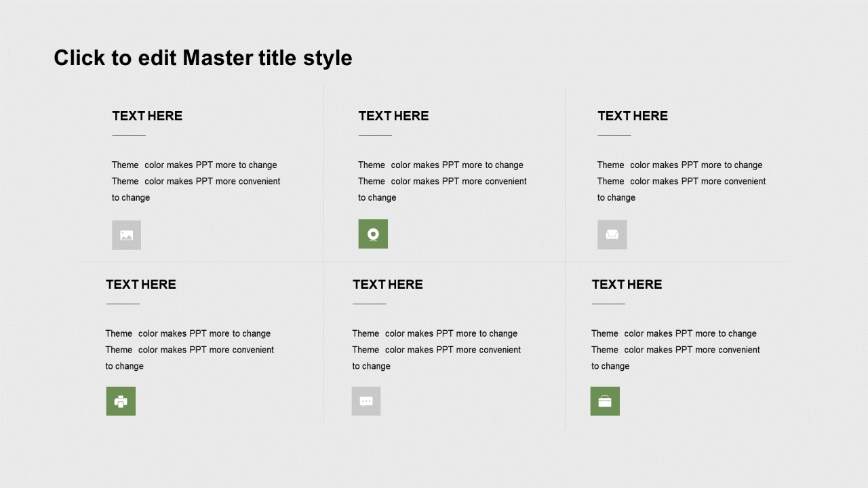Select the TEXT HERE heading above the webcam icon
Screen dimensions: 868x488
pyautogui.click(x=393, y=116)
